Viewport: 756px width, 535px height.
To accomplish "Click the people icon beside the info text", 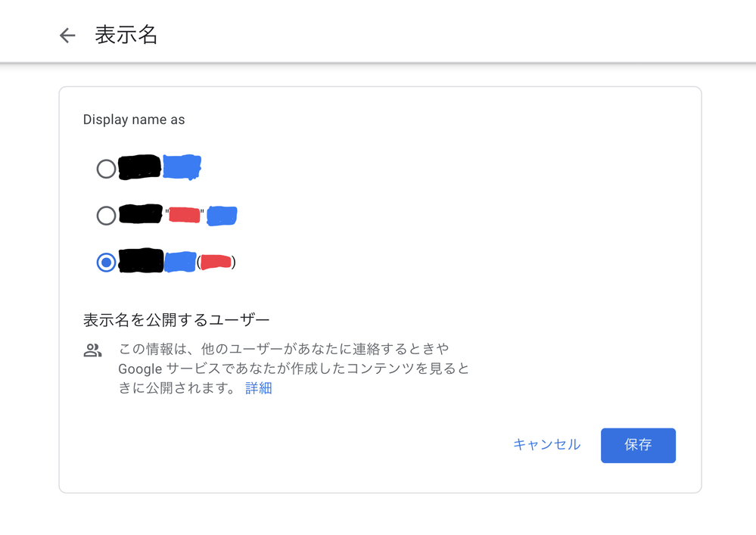I will pyautogui.click(x=93, y=351).
